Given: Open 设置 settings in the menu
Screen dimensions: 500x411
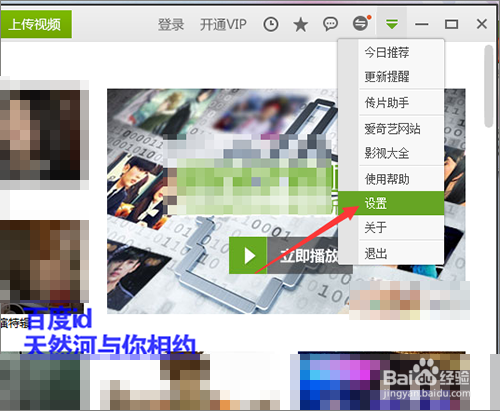Looking at the screenshot, I should [391, 203].
